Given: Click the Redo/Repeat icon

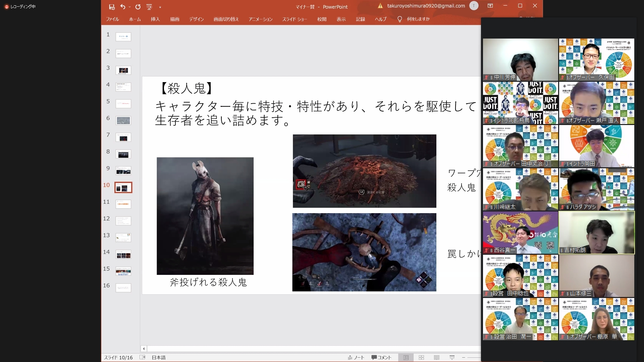Looking at the screenshot, I should (138, 7).
